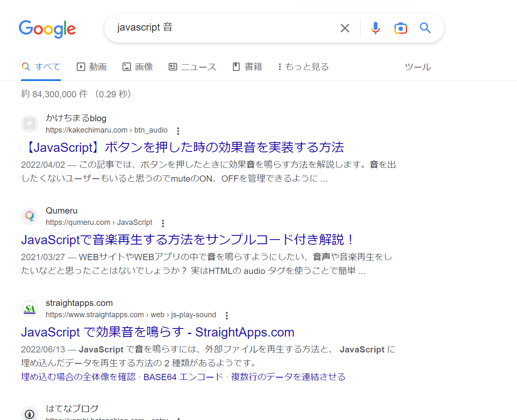Image resolution: width=517 pixels, height=420 pixels.
Task: Start a voice search with the microphone icon
Action: coord(375,28)
